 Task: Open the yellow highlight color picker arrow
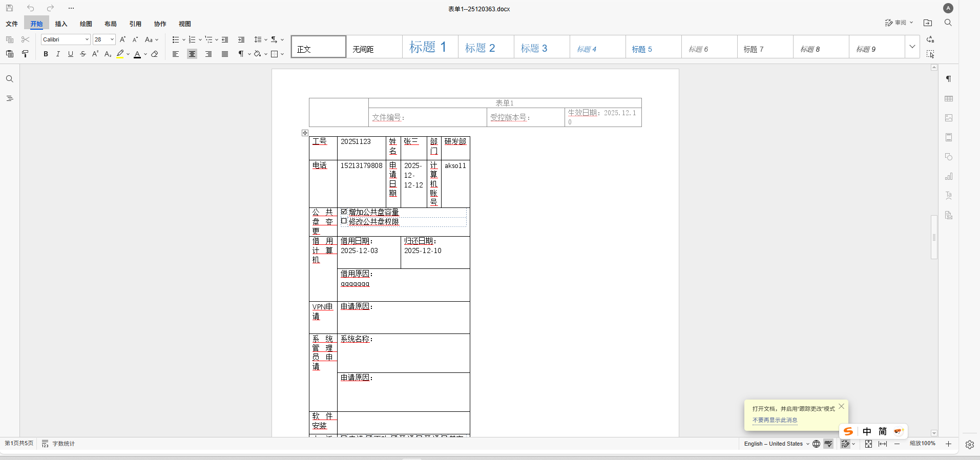coord(128,54)
